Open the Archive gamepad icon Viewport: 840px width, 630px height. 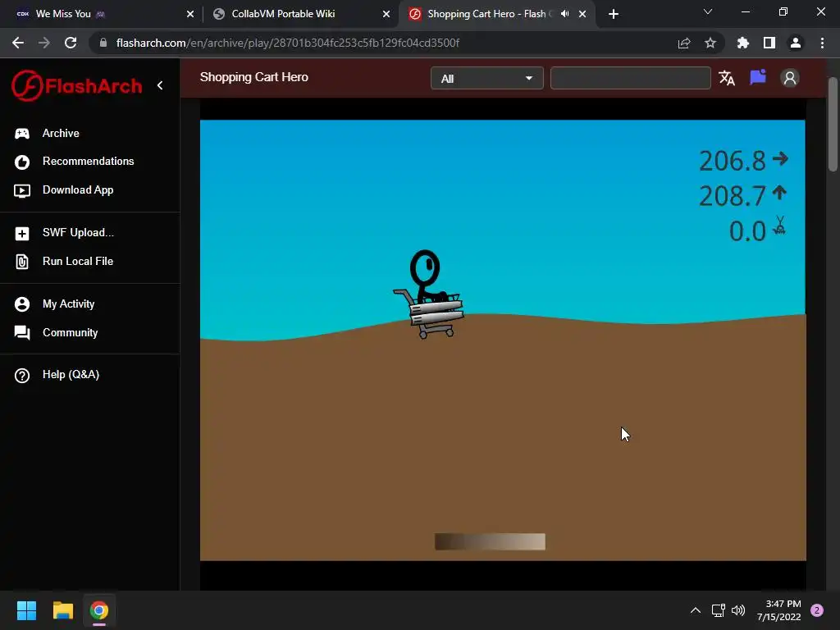22,134
